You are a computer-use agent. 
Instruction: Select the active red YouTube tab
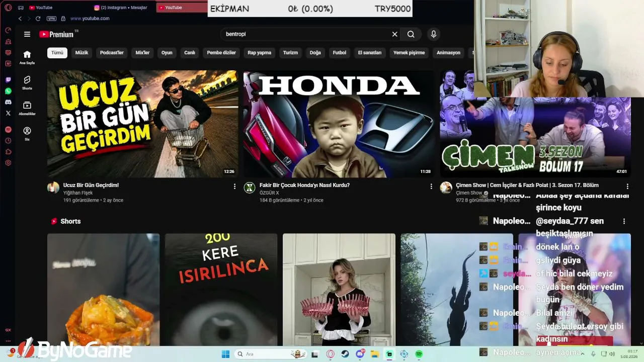[181, 8]
